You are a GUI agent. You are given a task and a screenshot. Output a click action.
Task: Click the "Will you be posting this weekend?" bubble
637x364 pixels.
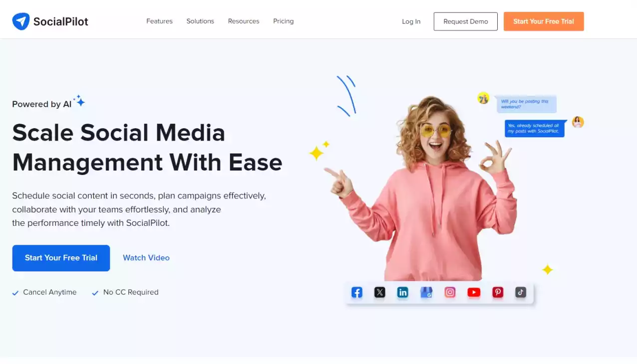click(526, 104)
